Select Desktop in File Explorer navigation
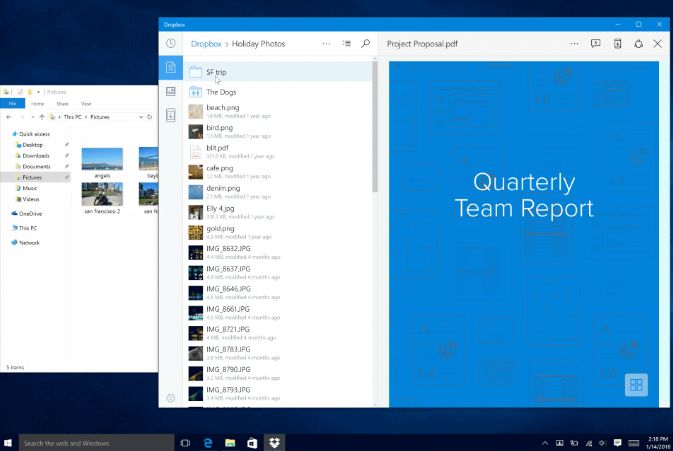The height and width of the screenshot is (451, 673). [x=29, y=145]
